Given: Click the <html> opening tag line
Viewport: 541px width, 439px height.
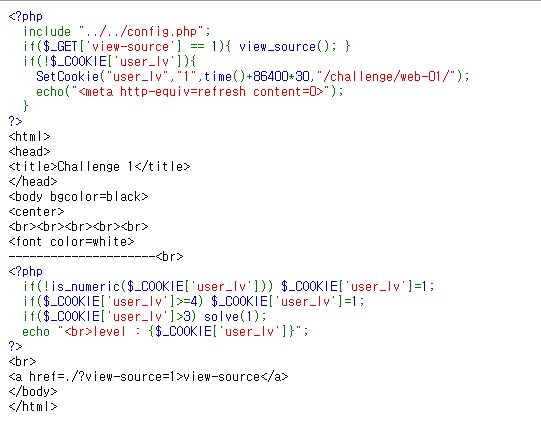Looking at the screenshot, I should (30, 137).
